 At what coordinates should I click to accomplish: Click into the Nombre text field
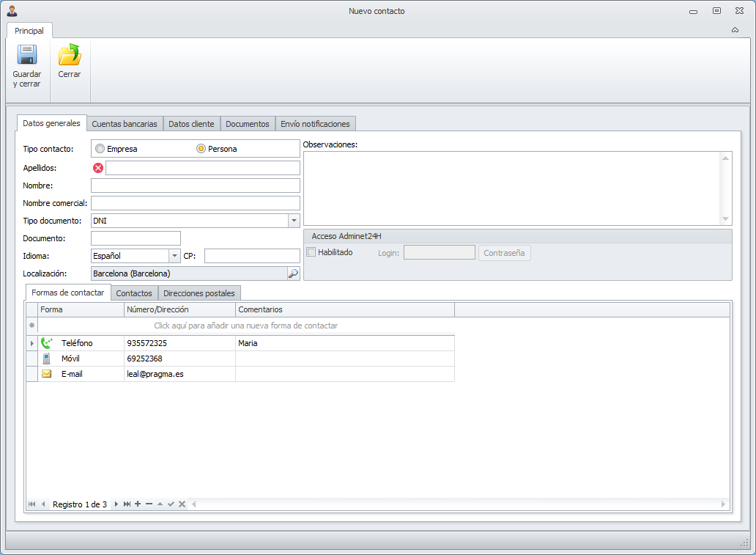point(196,185)
